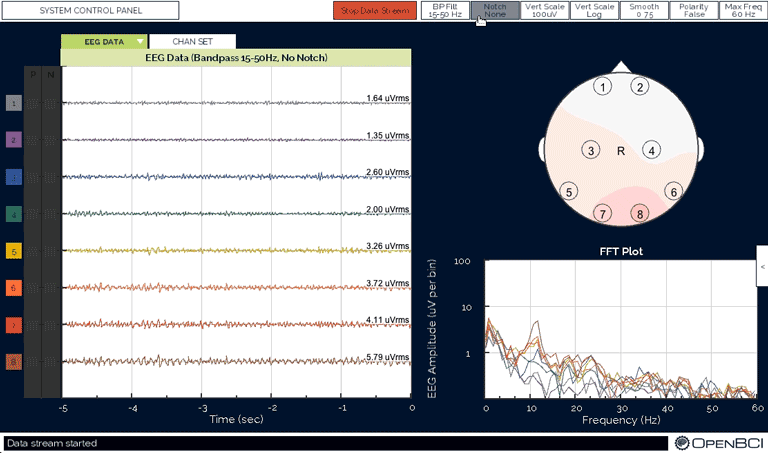Toggle channel 1 gray button

14,103
